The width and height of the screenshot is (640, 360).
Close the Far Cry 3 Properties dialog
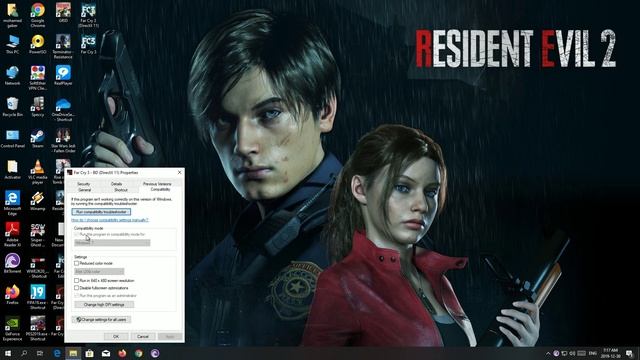pyautogui.click(x=179, y=173)
